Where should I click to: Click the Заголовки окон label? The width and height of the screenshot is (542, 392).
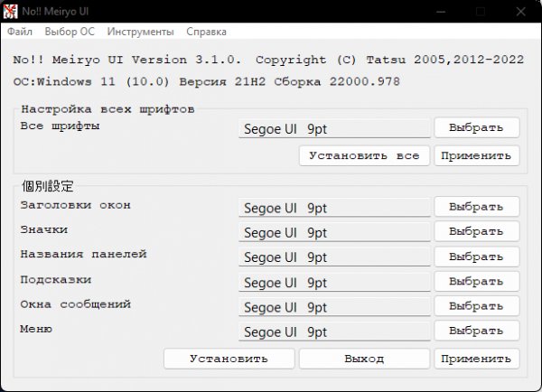[x=75, y=205]
